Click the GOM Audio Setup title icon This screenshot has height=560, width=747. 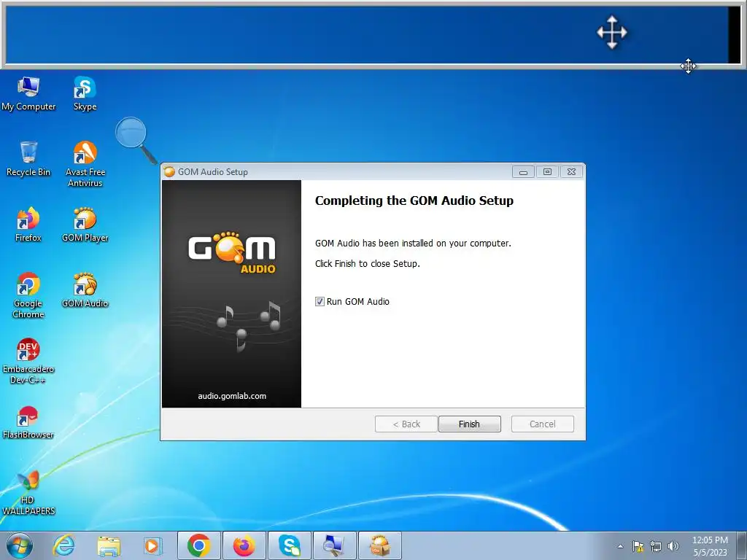pos(169,172)
